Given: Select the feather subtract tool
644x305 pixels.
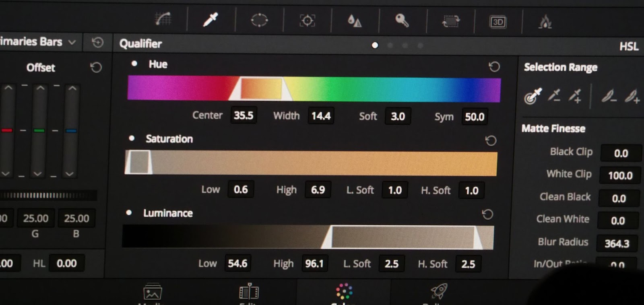Looking at the screenshot, I should pyautogui.click(x=609, y=96).
